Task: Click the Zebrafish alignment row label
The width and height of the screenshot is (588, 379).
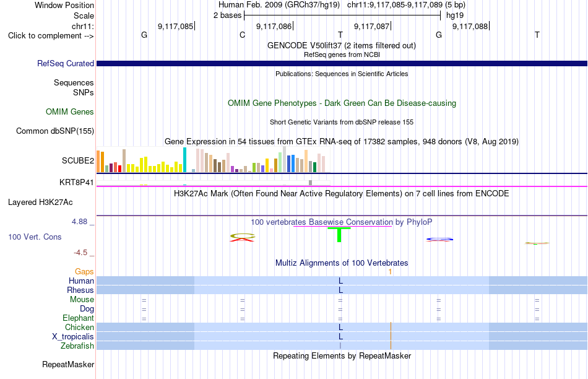Action: click(x=77, y=346)
